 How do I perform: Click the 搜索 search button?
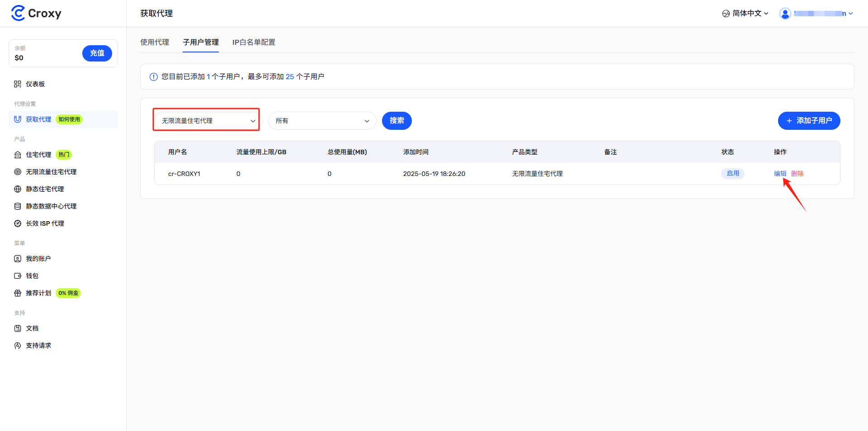(397, 121)
